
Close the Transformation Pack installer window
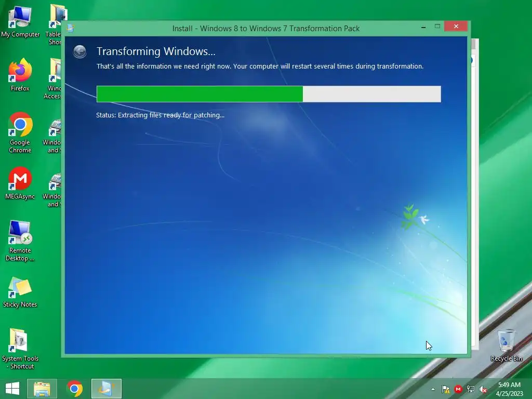456,26
